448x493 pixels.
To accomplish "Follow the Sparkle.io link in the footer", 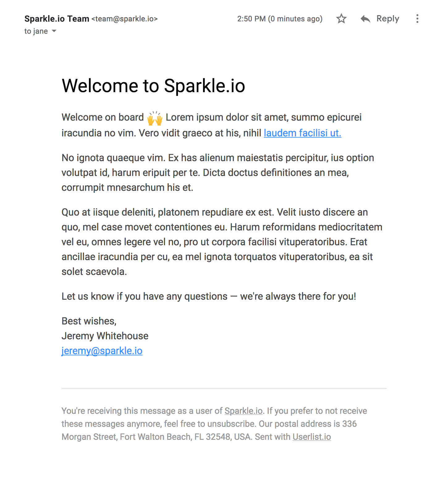I will [243, 411].
